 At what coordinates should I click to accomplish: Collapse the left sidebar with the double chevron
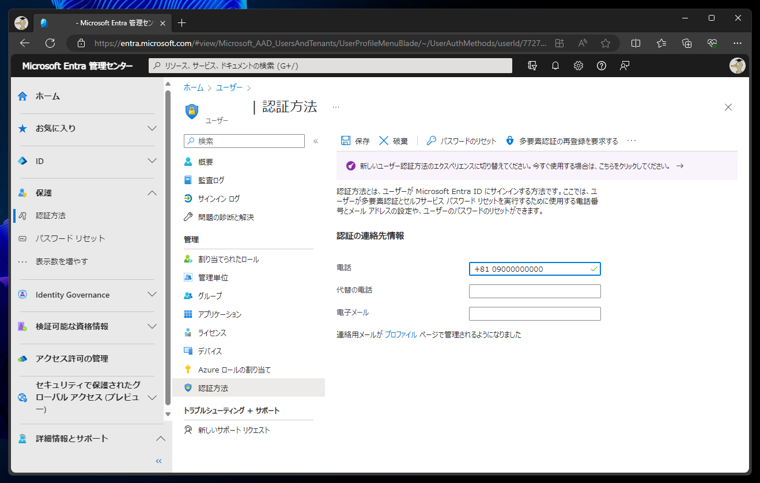pyautogui.click(x=158, y=461)
